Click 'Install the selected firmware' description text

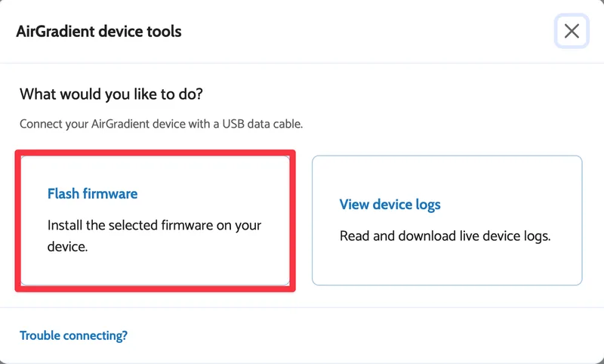pyautogui.click(x=154, y=236)
